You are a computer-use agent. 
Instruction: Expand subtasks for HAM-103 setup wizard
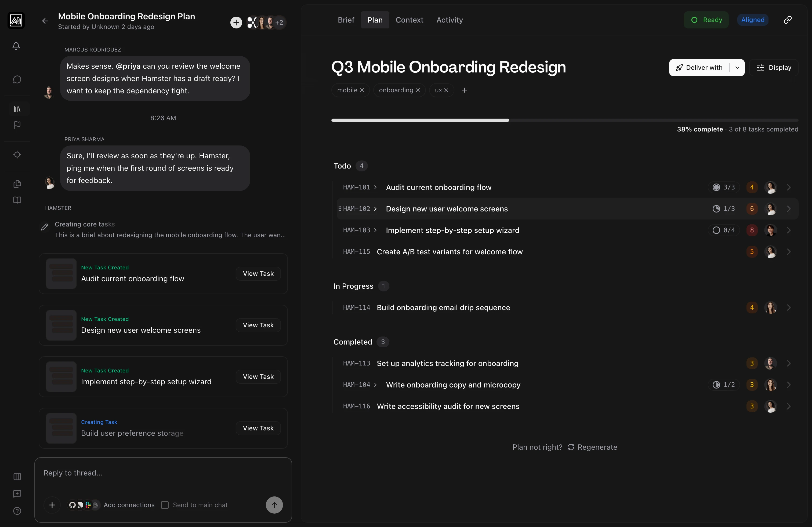click(376, 230)
